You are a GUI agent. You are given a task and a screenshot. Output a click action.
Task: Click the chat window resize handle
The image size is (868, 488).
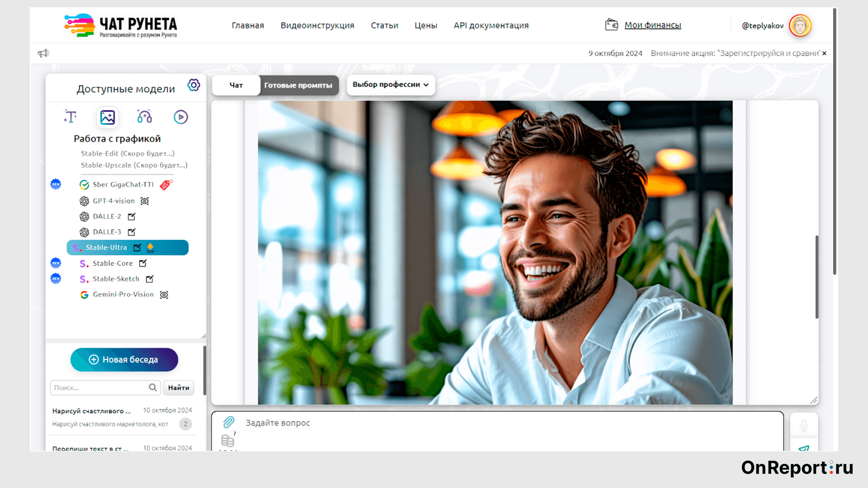point(814,400)
